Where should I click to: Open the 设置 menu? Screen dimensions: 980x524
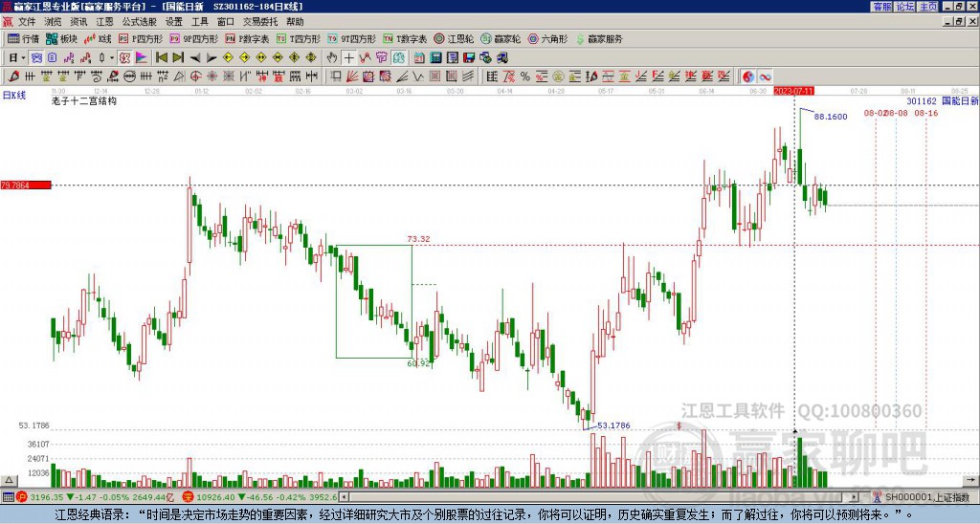click(174, 22)
